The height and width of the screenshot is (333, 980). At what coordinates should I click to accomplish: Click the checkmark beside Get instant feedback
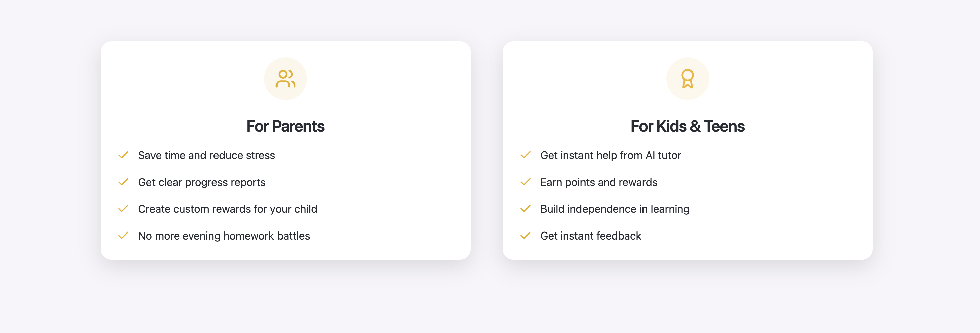point(526,235)
